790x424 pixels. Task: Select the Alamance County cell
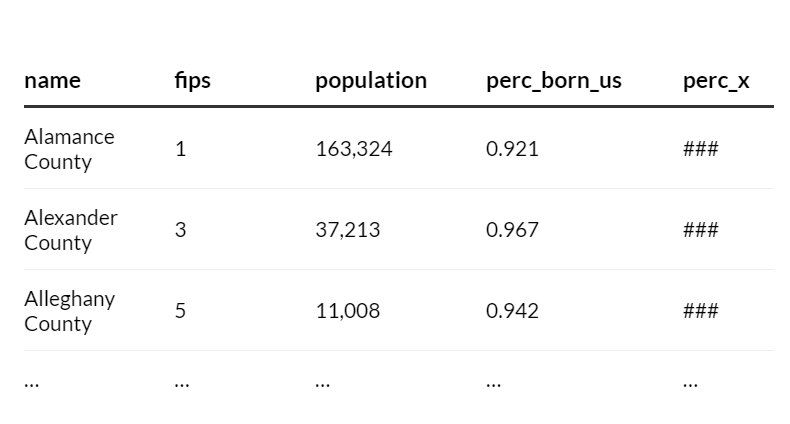coord(69,149)
